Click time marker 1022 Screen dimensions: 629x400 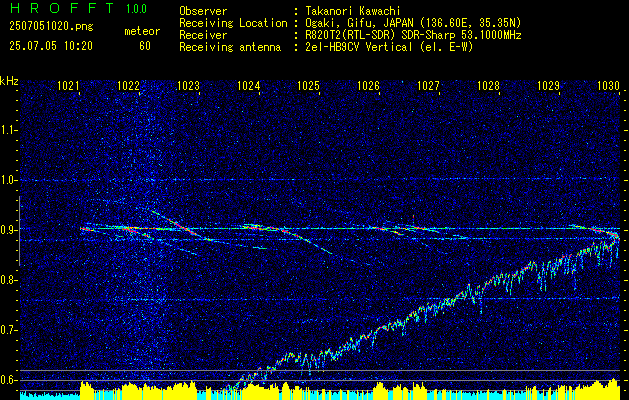(x=128, y=85)
